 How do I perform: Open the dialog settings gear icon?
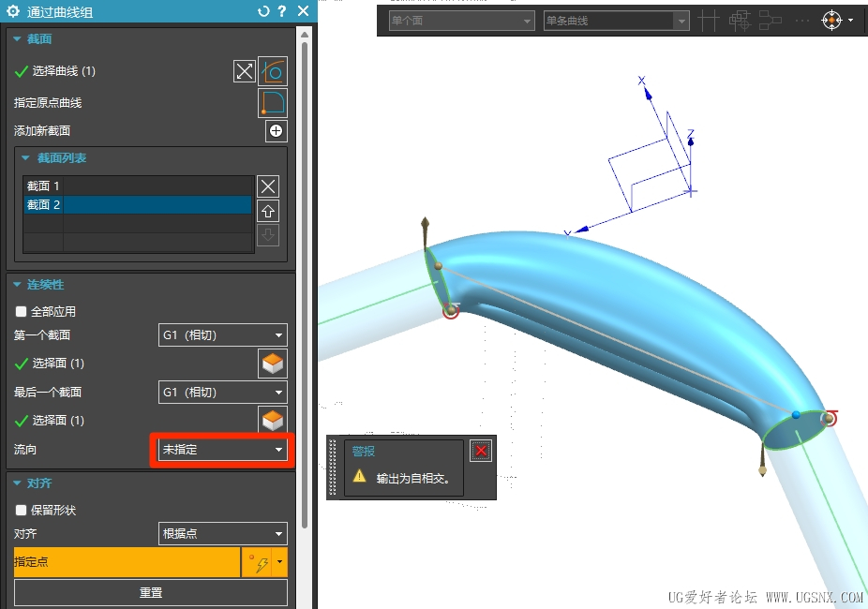pos(12,11)
